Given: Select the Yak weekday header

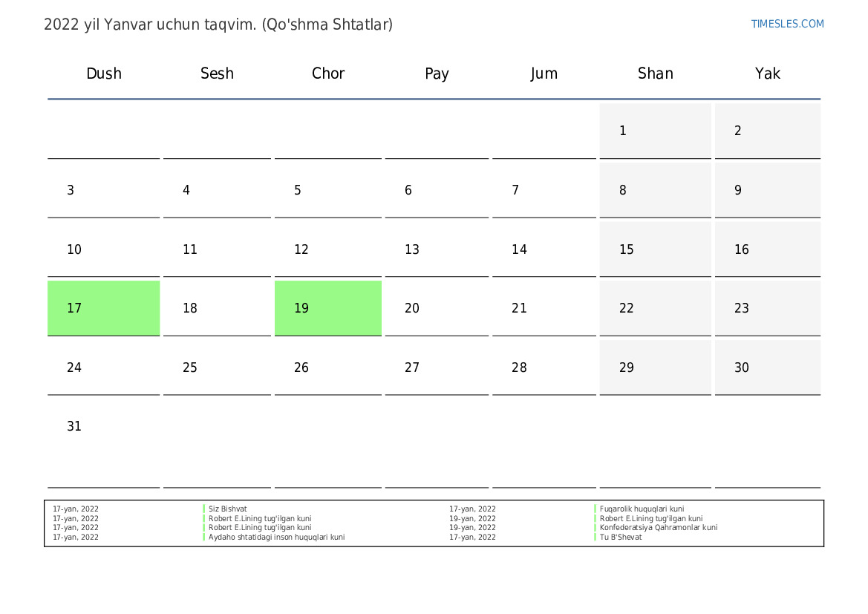Looking at the screenshot, I should click(767, 74).
